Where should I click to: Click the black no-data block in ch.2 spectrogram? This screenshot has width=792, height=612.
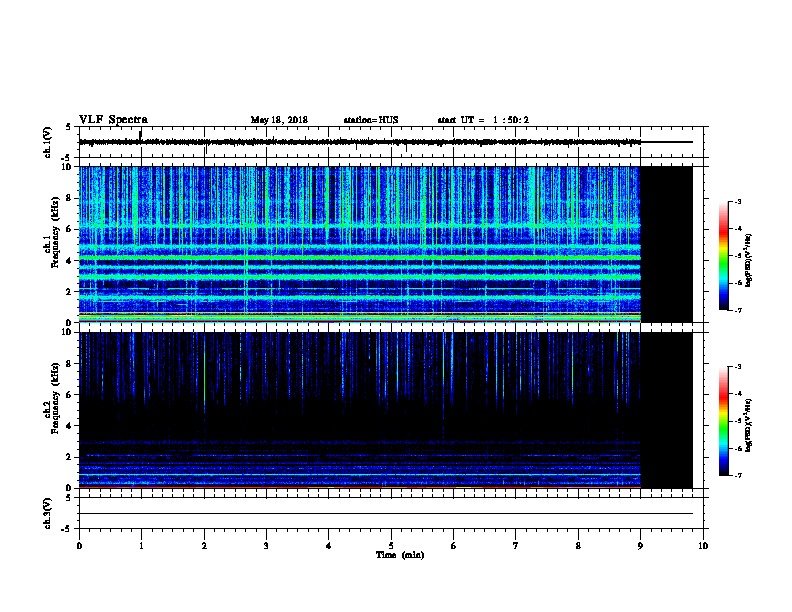(666, 410)
